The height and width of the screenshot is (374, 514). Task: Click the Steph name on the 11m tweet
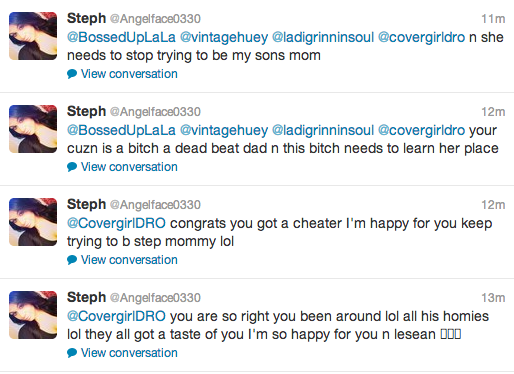click(x=86, y=19)
